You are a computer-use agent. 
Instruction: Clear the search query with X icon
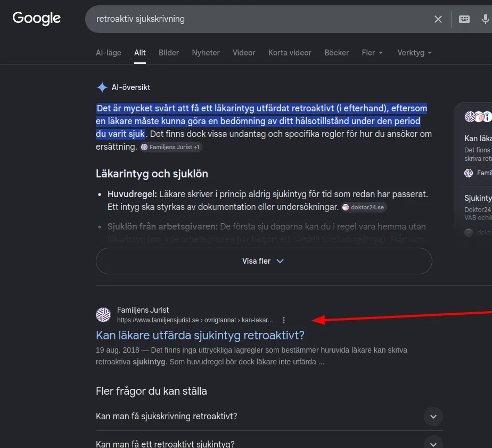click(x=438, y=19)
